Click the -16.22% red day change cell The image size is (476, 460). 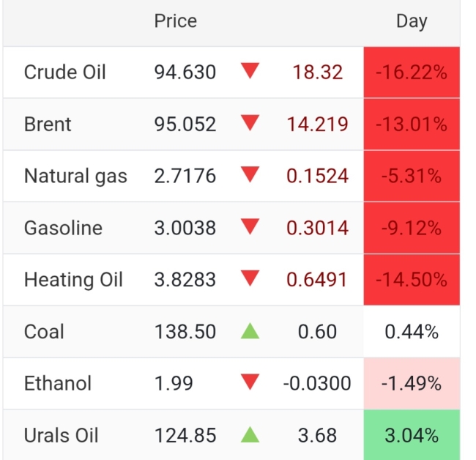point(412,73)
